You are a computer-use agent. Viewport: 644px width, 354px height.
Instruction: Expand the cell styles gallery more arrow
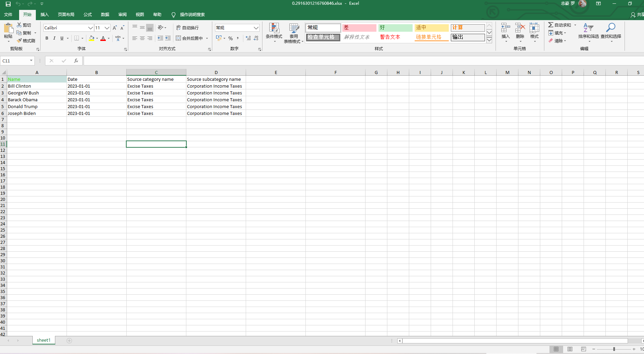pos(489,40)
